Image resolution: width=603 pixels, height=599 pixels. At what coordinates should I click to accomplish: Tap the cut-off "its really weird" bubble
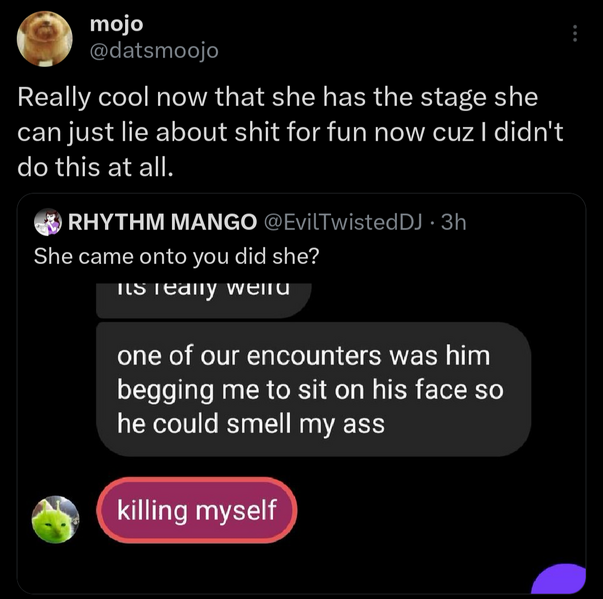click(204, 296)
